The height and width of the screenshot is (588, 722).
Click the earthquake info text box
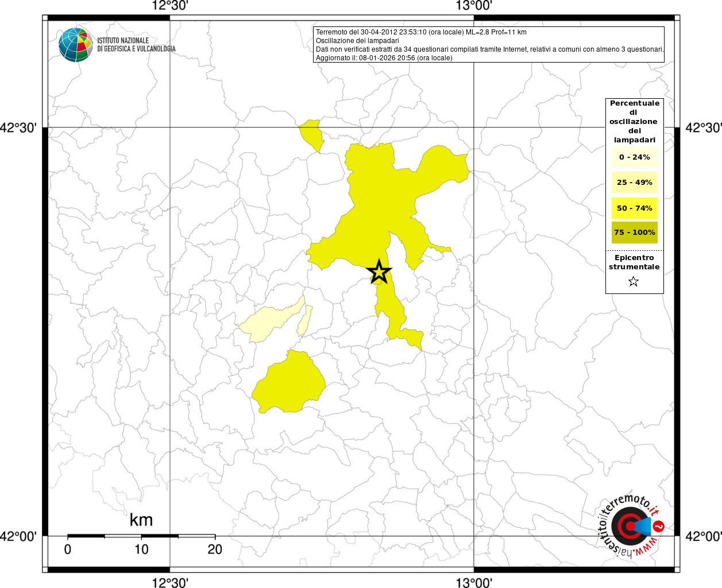point(489,45)
